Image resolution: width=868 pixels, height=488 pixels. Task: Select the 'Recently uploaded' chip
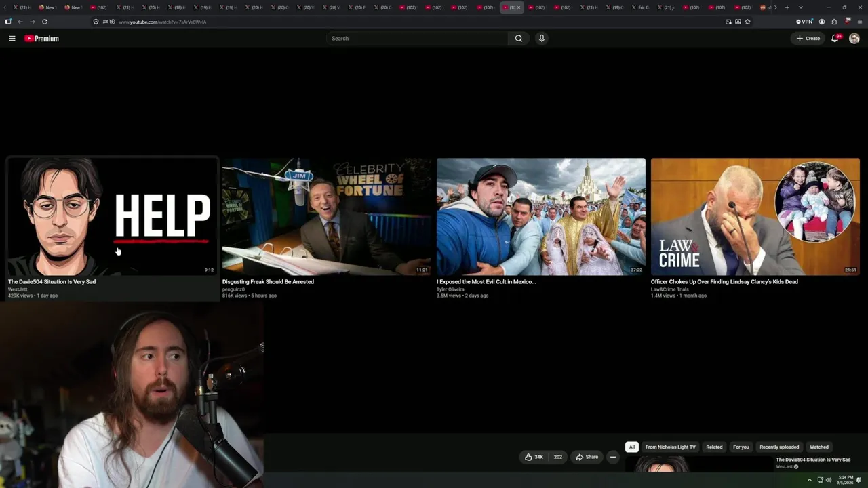(779, 447)
